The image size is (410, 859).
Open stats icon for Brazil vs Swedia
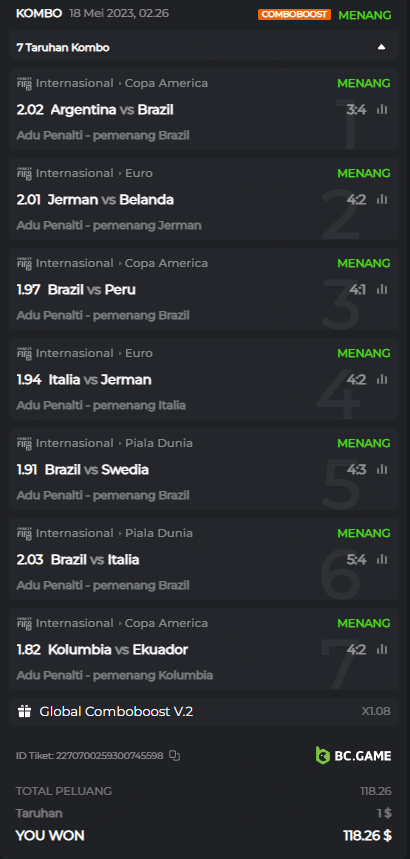coord(382,469)
